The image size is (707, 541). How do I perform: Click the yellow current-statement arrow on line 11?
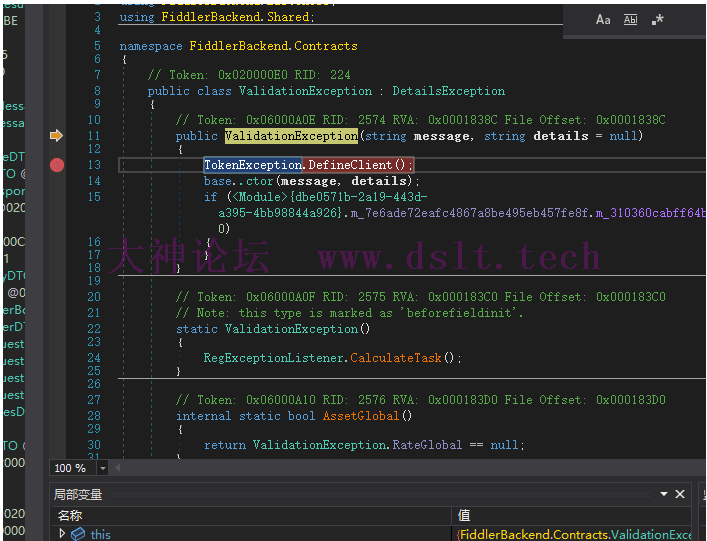point(57,136)
